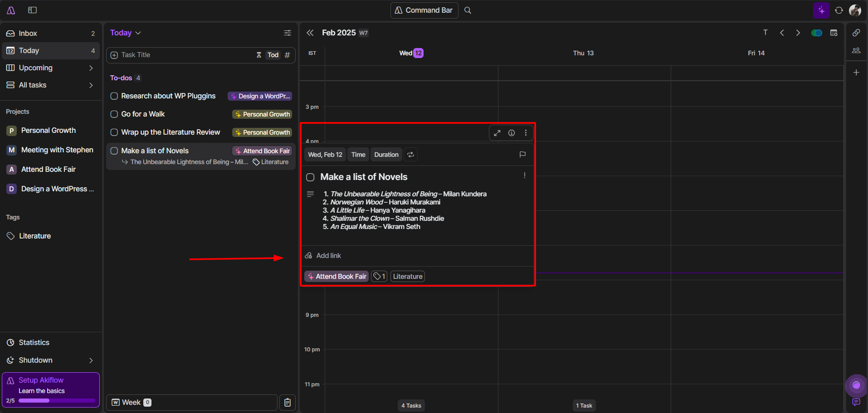Collapse the To-dos section header
868x413 pixels.
pyautogui.click(x=126, y=78)
